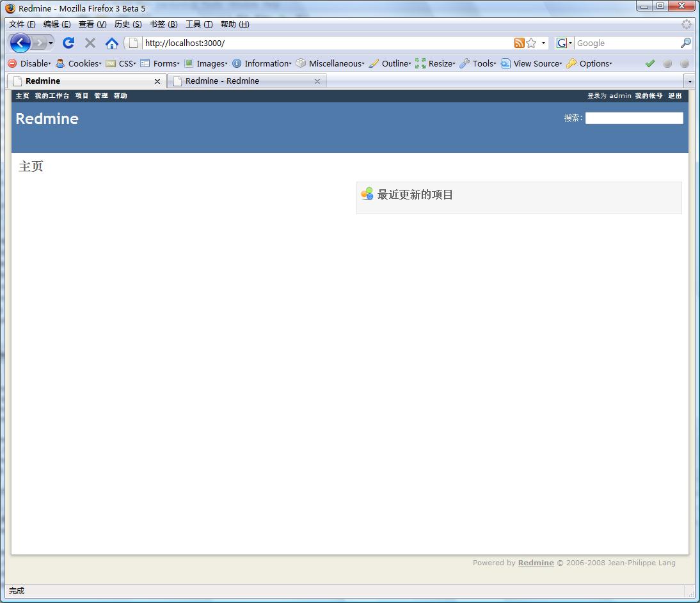700x603 pixels.
Task: Minimize the Firefox window
Action: click(644, 6)
